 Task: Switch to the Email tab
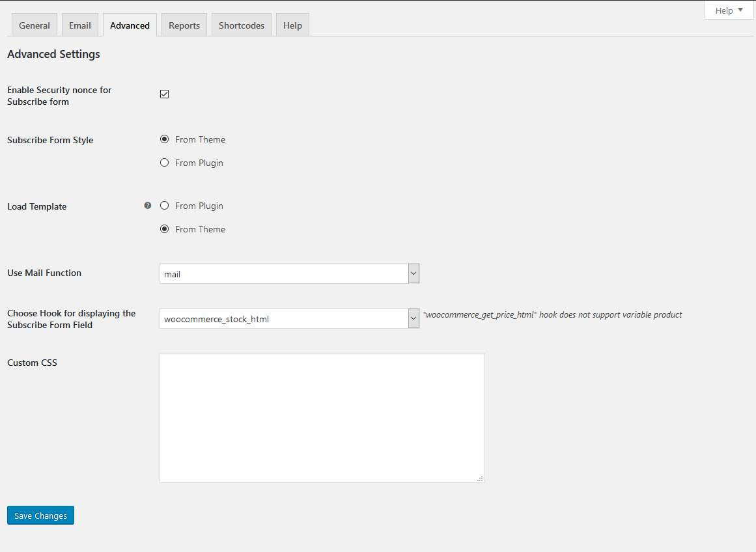(79, 24)
